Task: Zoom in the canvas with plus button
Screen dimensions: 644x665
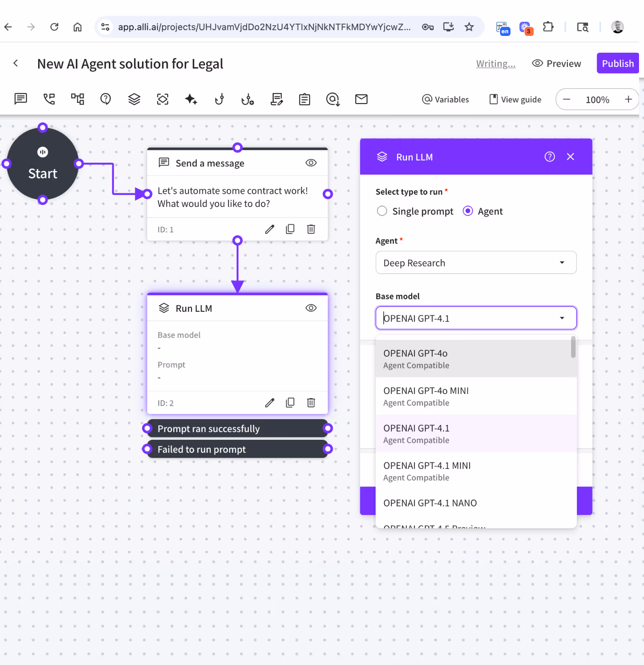Action: tap(628, 99)
